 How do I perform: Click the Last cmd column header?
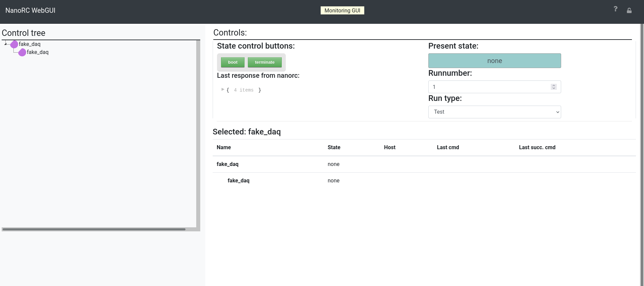click(448, 147)
